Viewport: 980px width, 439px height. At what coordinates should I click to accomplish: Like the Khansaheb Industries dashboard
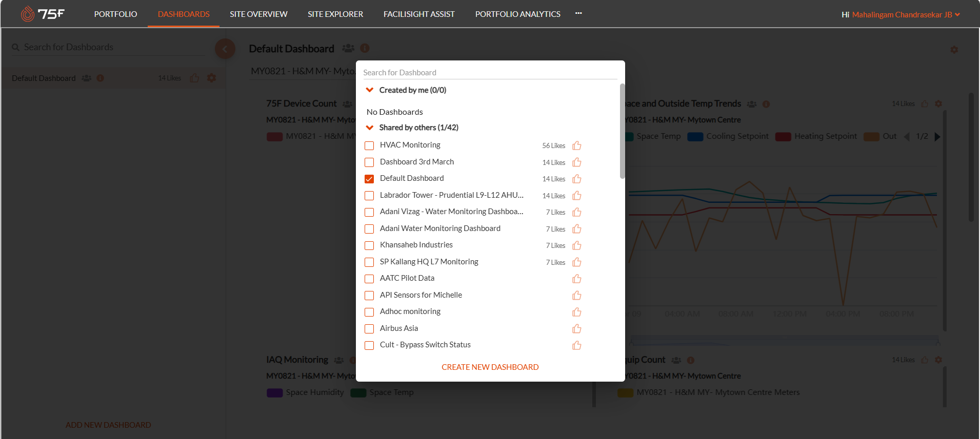[x=577, y=245]
